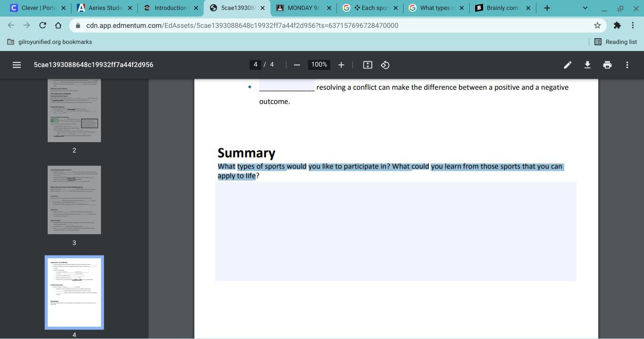This screenshot has width=644, height=339.
Task: Close the active 5cae1393088 tab
Action: pos(263,8)
